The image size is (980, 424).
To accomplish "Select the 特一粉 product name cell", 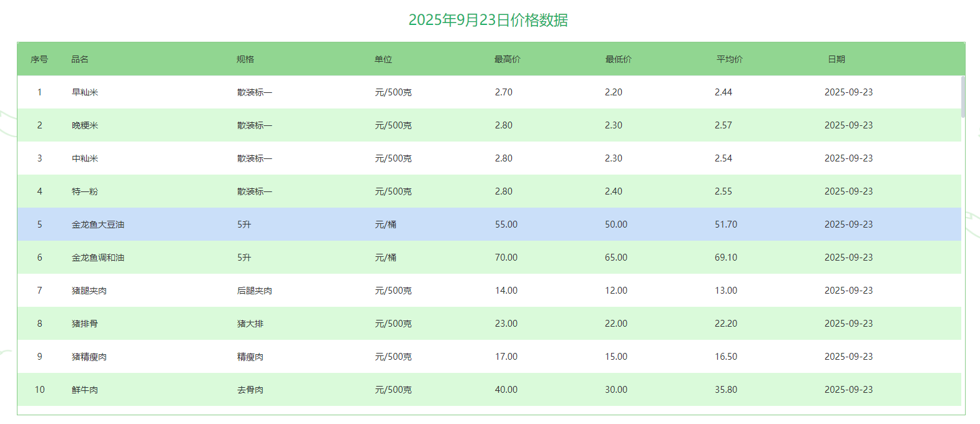I will point(85,191).
